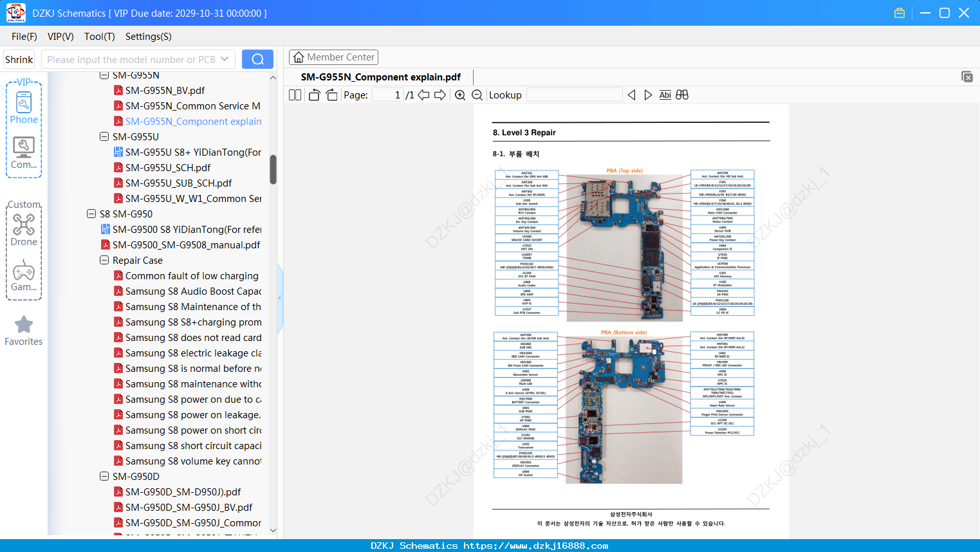Open SM-G955N_Common Service Manual file
This screenshot has height=552, width=980.
187,106
